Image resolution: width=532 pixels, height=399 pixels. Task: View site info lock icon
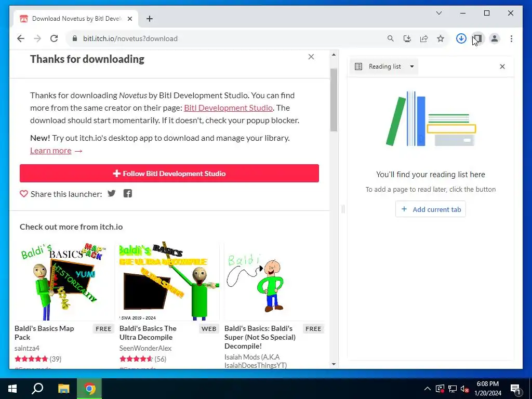[x=75, y=38]
